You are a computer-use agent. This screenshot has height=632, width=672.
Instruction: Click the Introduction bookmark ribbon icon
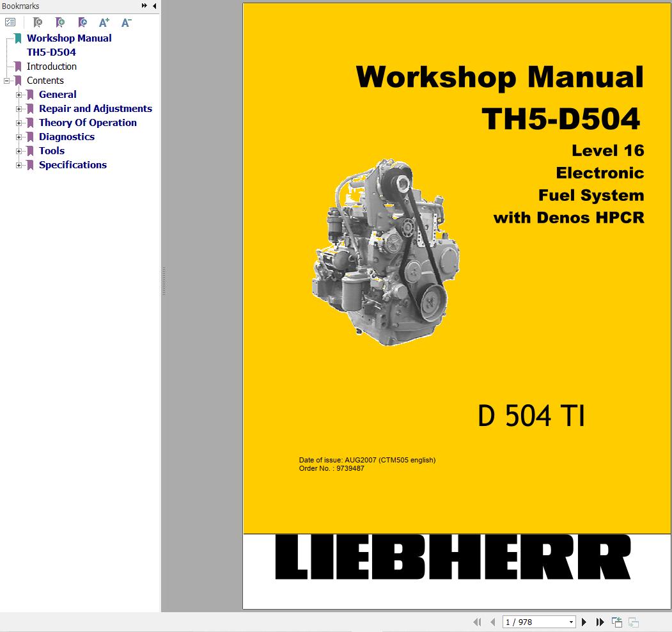click(18, 67)
